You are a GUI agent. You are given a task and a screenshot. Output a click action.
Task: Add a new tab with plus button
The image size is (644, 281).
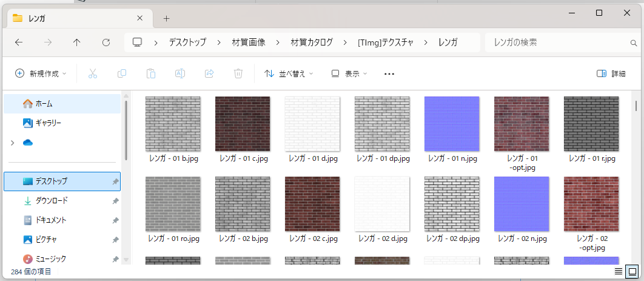(x=166, y=18)
